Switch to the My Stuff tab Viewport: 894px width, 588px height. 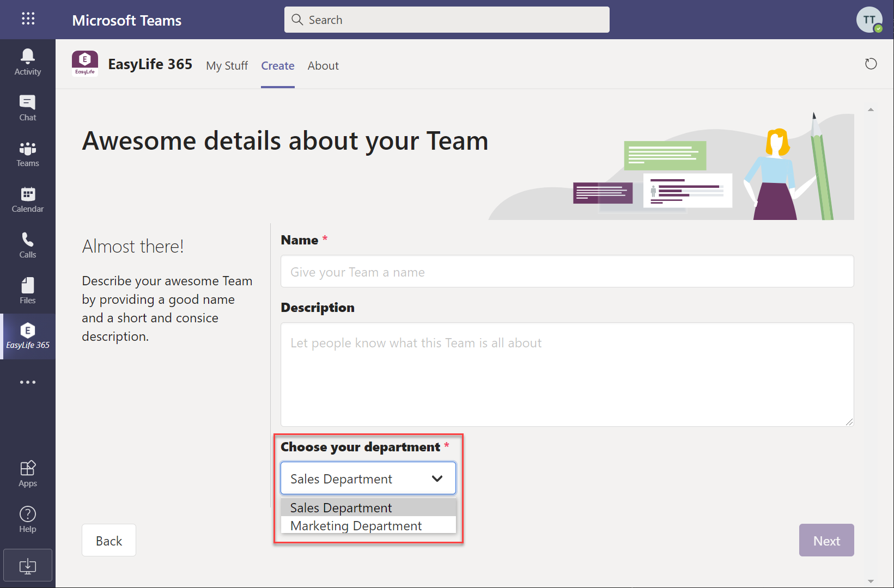[x=227, y=66]
